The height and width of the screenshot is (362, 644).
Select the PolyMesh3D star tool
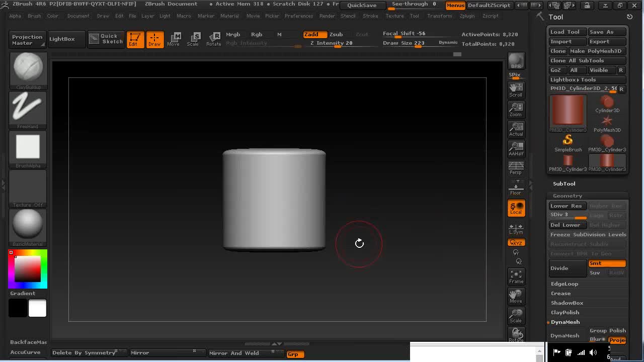pyautogui.click(x=607, y=124)
